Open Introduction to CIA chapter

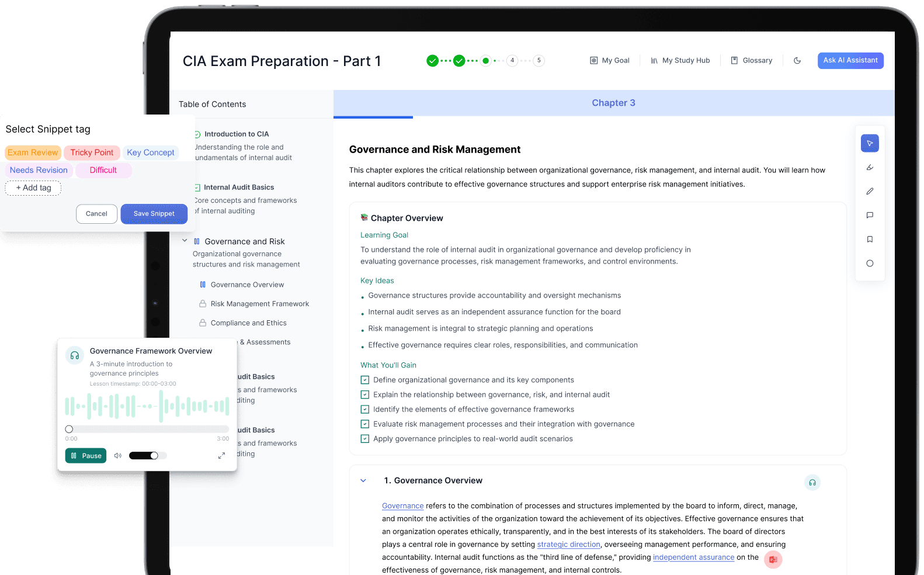point(237,134)
